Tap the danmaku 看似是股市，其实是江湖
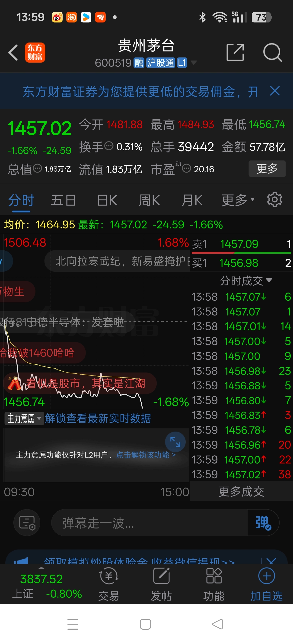This screenshot has width=293, height=644. (x=80, y=383)
